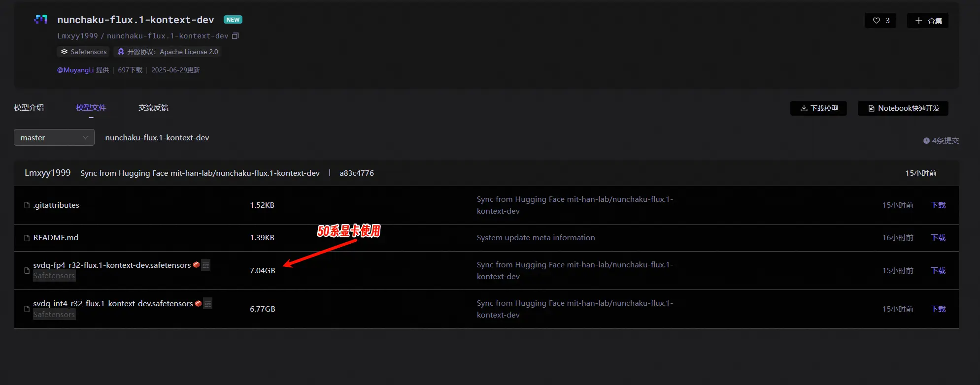Click the file icon beside .gitattributes
Screen dimensions: 980x385
pyautogui.click(x=27, y=205)
